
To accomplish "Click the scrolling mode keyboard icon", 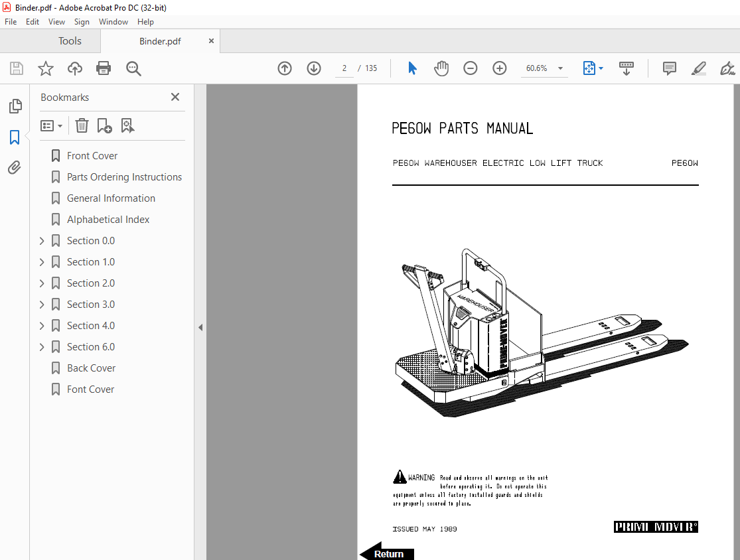I will tap(627, 68).
